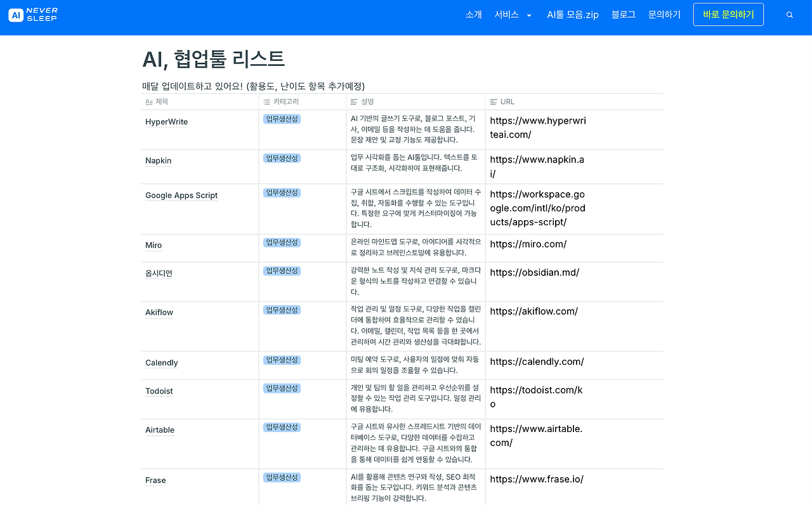
Task: Click the napkin.ai URL
Action: pos(537,166)
